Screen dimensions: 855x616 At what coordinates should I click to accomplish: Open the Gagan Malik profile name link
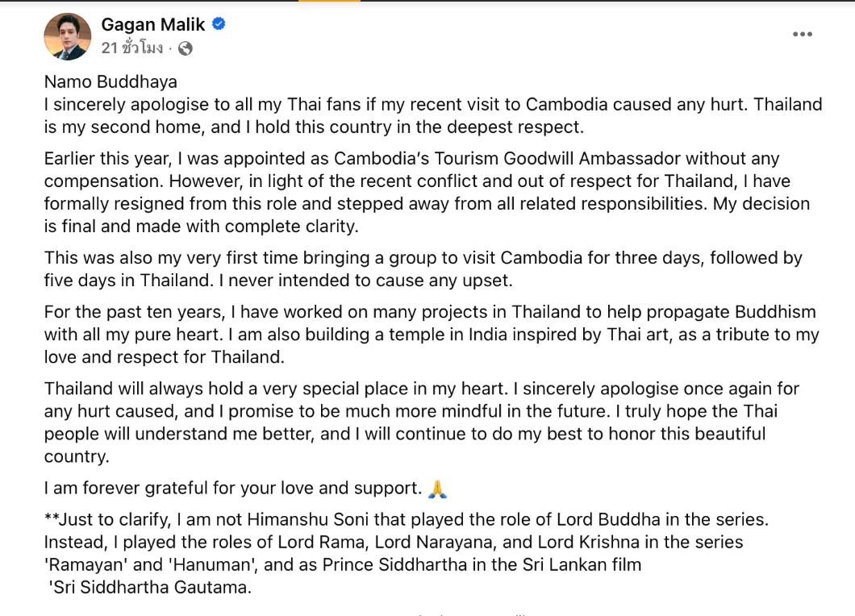click(x=153, y=25)
